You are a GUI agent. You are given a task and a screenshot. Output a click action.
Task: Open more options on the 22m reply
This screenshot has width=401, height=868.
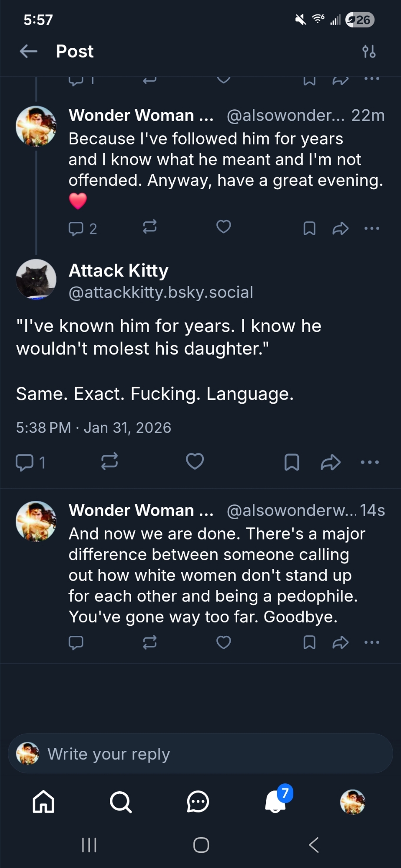[x=371, y=228]
